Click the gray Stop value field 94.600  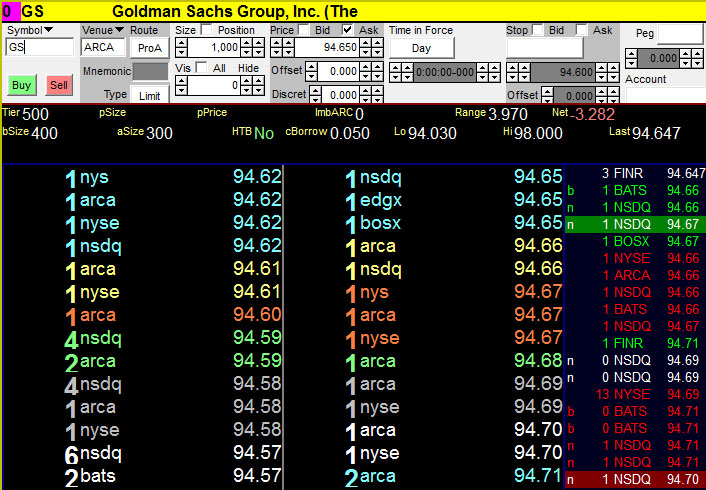[563, 72]
